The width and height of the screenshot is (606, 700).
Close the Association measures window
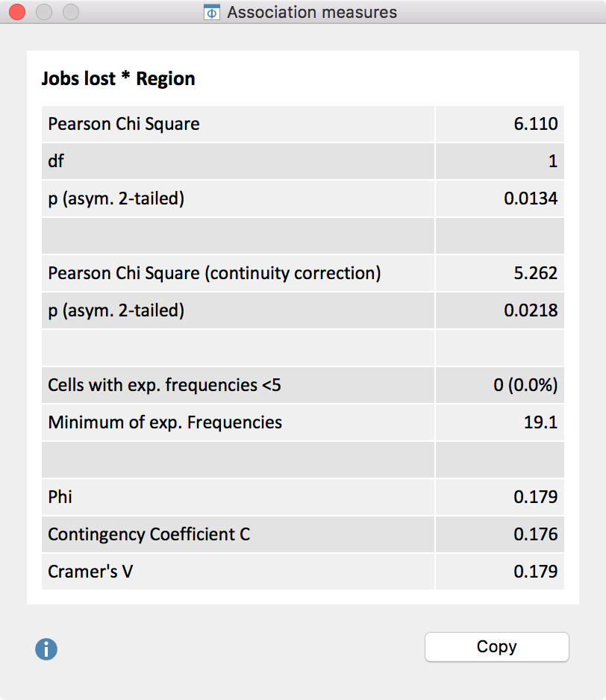point(17,13)
